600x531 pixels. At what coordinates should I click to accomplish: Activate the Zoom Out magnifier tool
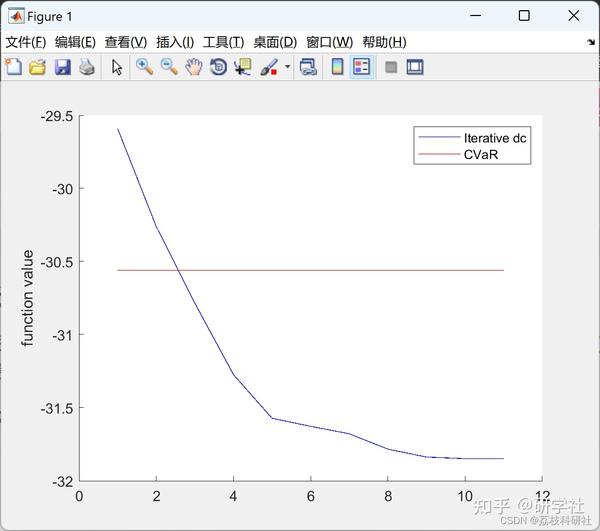(169, 67)
